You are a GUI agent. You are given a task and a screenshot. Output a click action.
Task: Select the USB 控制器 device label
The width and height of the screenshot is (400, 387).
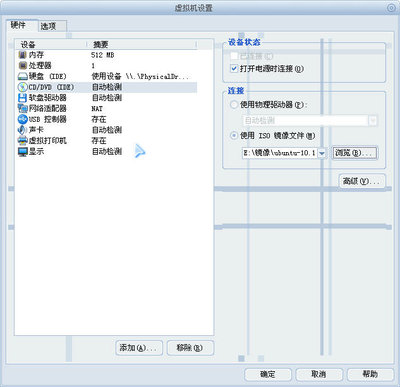pyautogui.click(x=48, y=119)
